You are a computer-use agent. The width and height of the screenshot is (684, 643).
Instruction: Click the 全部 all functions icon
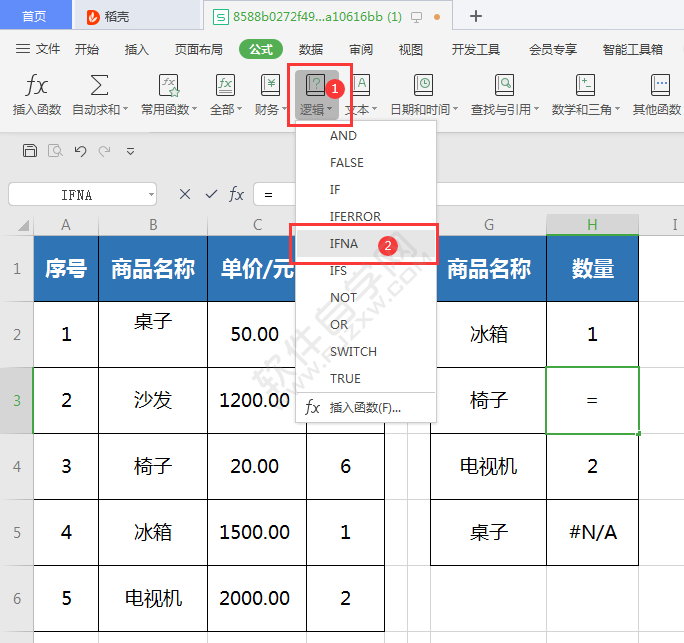tap(225, 85)
